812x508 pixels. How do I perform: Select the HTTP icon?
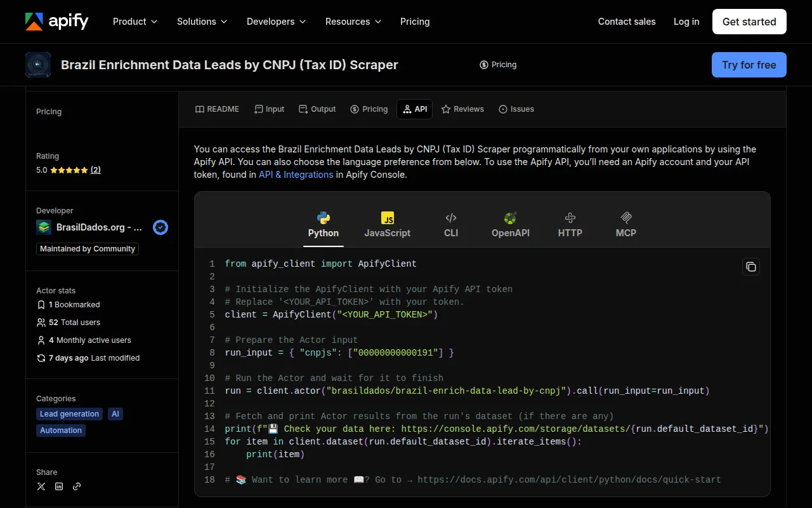point(570,218)
